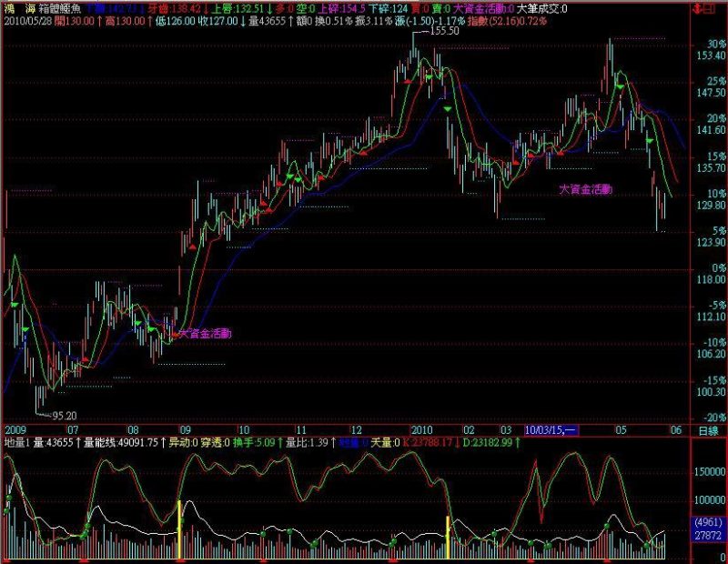Click the 153.40 price axis label
The height and width of the screenshot is (564, 728).
pyautogui.click(x=711, y=55)
